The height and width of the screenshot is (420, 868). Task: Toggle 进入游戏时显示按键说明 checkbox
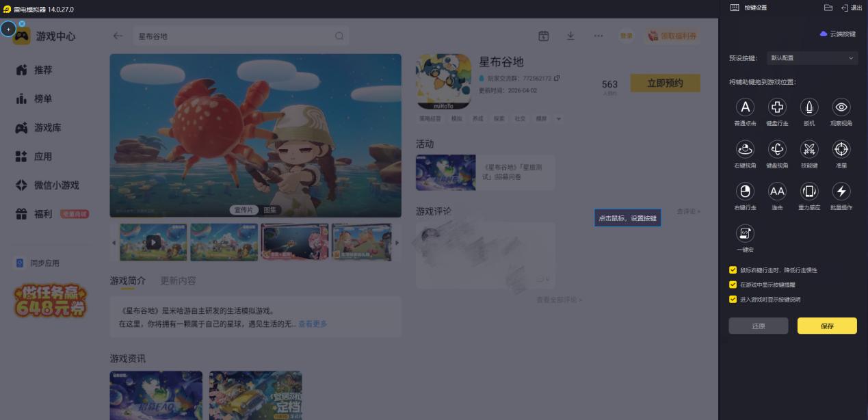pyautogui.click(x=733, y=300)
